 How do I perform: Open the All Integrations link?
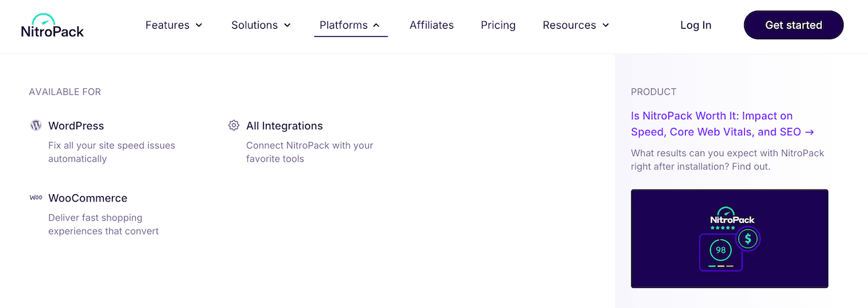click(x=285, y=126)
